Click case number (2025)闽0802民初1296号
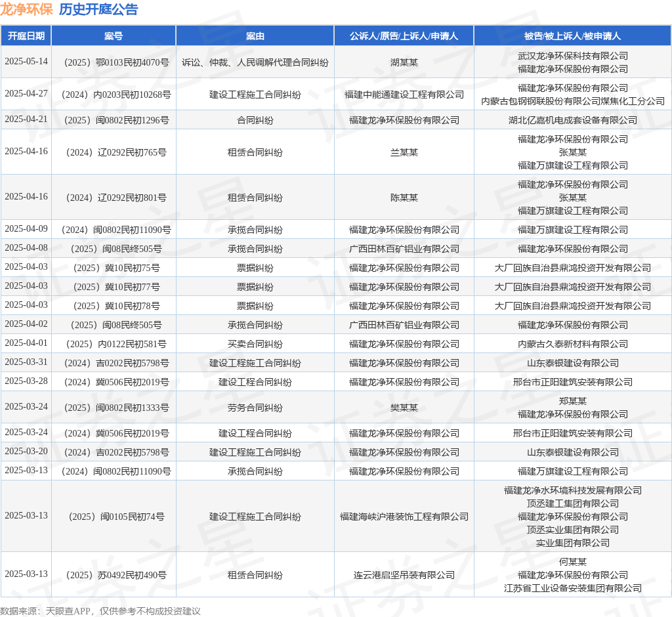This screenshot has width=672, height=617. (116, 121)
